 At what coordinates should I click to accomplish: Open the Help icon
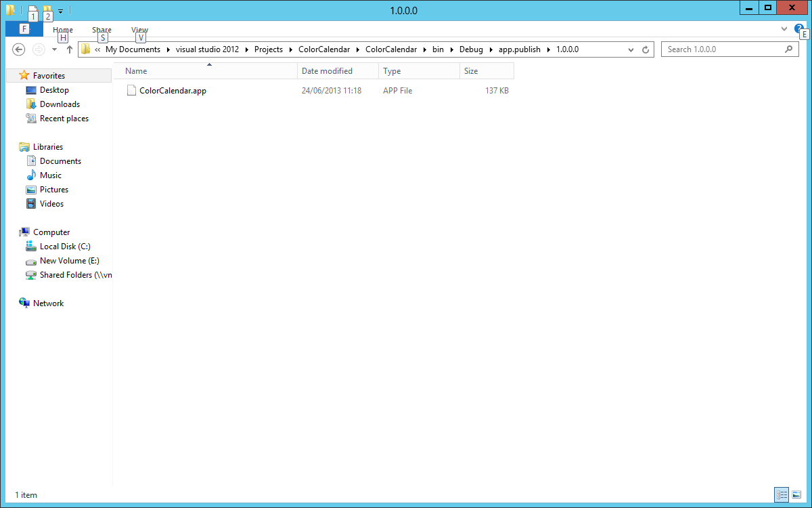[799, 28]
